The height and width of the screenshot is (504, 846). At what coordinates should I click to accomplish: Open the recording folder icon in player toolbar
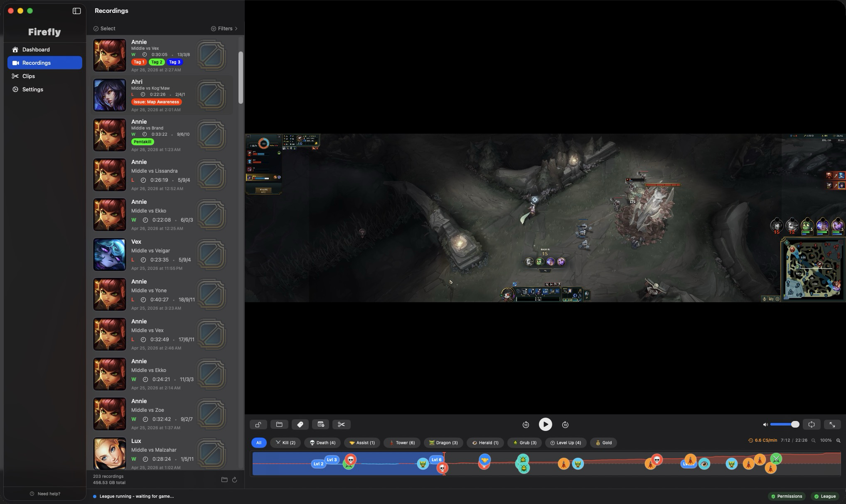279,424
